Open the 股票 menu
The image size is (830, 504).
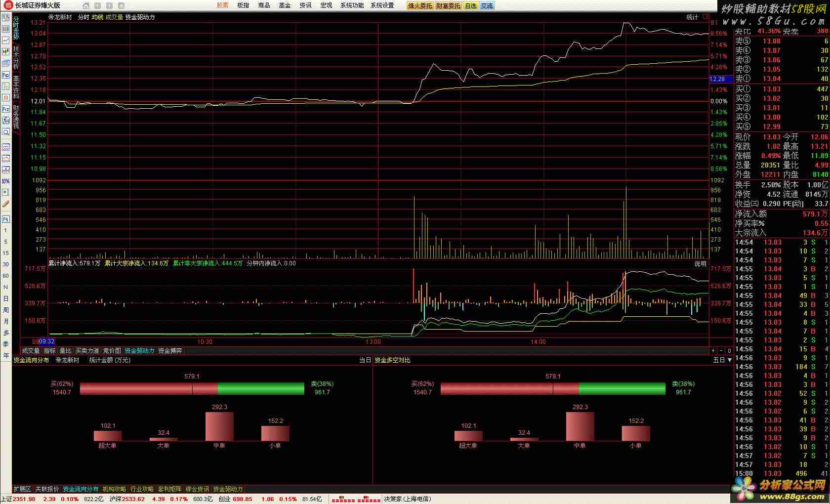click(x=223, y=5)
